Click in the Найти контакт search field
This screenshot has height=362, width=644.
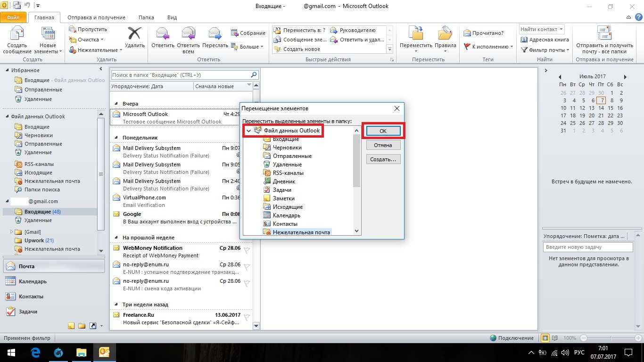(x=539, y=29)
